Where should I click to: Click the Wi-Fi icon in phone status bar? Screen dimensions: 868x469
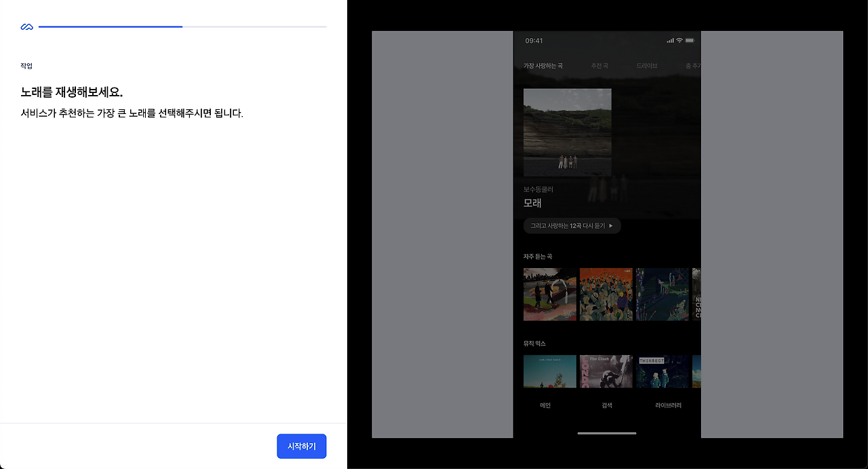pos(679,41)
